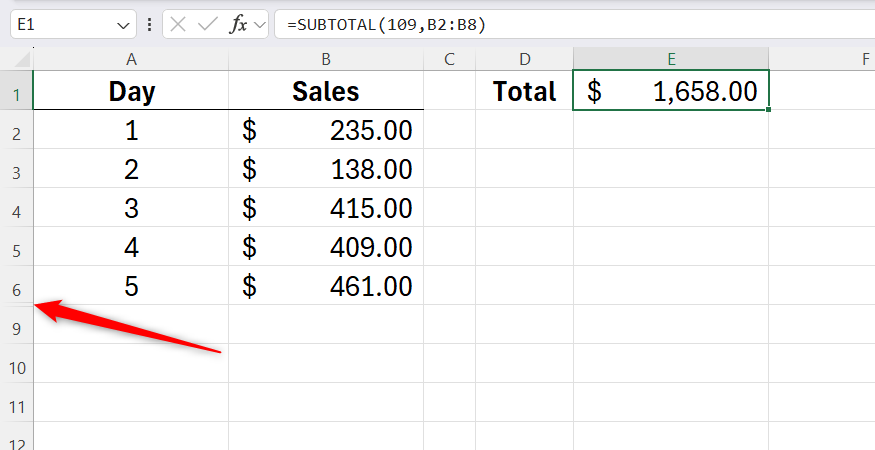The image size is (875, 450).
Task: Click the Select All corner triangle
Action: click(21, 59)
